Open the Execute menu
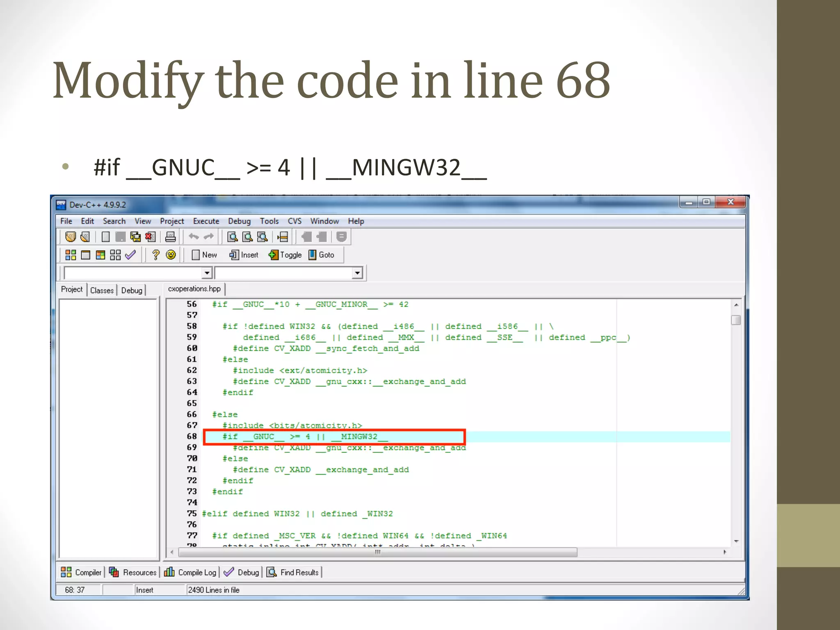Screen dimensions: 840x630 [206, 221]
